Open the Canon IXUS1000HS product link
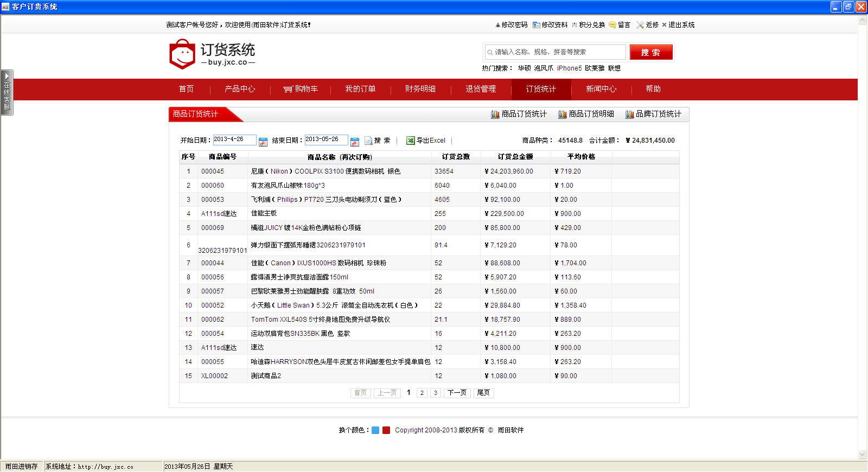Viewport: 868px width, 472px height. (x=318, y=263)
